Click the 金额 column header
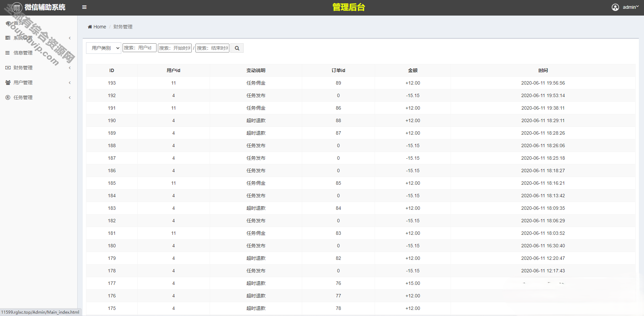 click(413, 70)
